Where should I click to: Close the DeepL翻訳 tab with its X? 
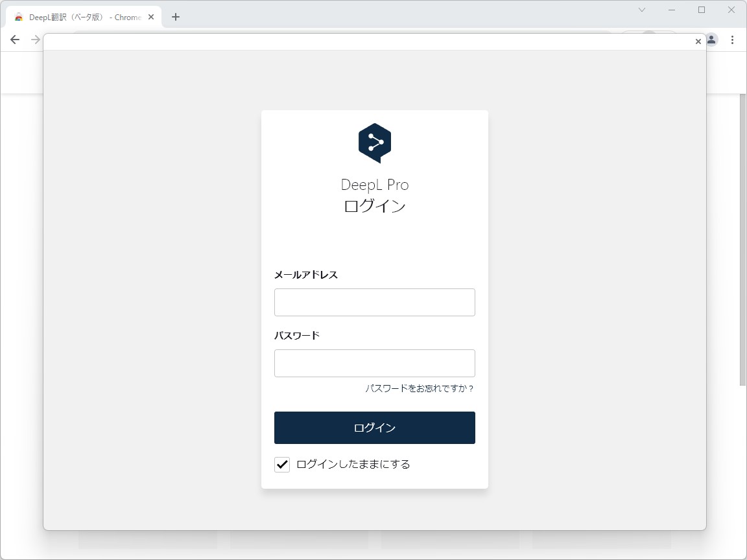coord(151,17)
